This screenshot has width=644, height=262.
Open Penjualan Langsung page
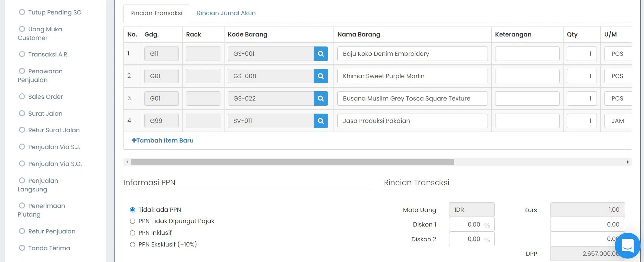click(38, 185)
